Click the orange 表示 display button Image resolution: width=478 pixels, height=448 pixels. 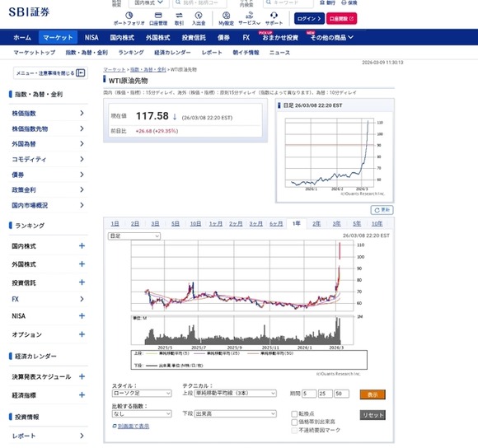coord(373,394)
